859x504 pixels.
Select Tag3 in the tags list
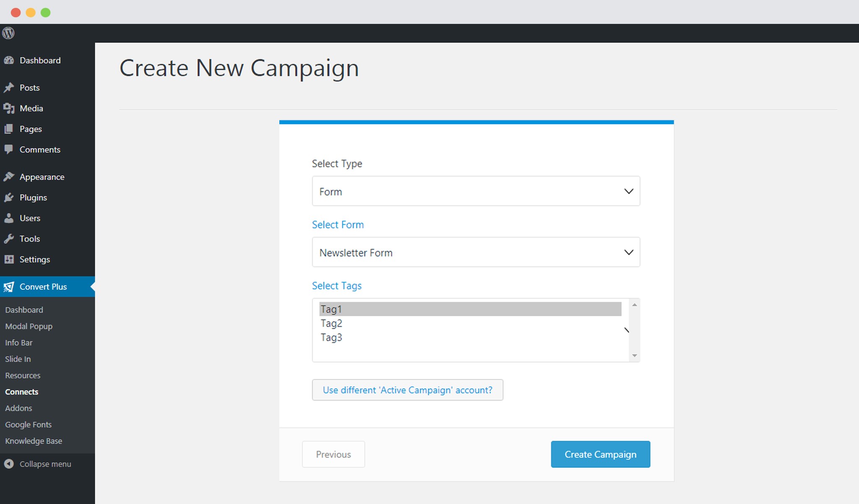[470, 337]
